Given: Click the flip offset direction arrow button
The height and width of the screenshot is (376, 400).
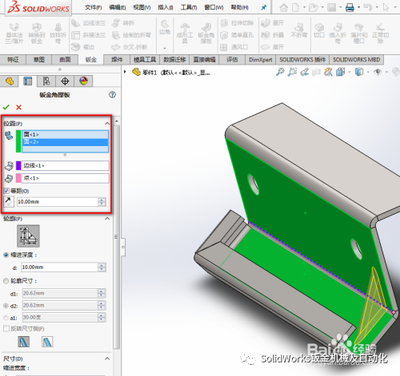Looking at the screenshot, I should 9,201.
